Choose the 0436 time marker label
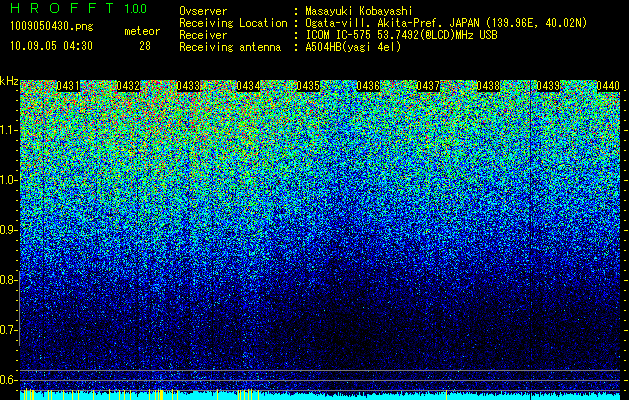 [368, 86]
